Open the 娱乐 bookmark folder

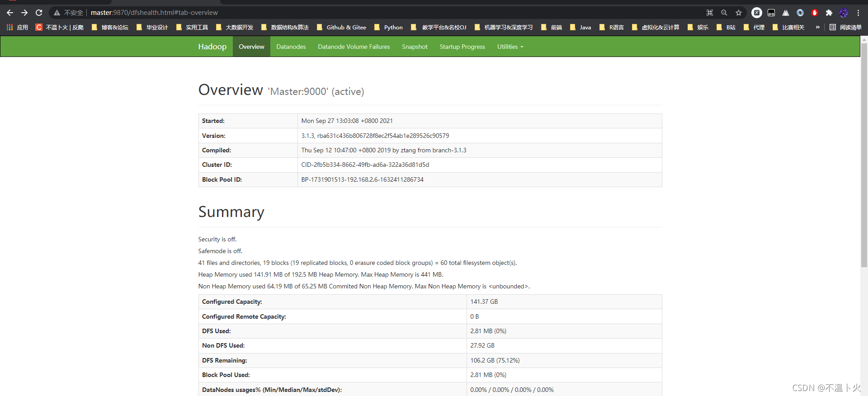698,28
